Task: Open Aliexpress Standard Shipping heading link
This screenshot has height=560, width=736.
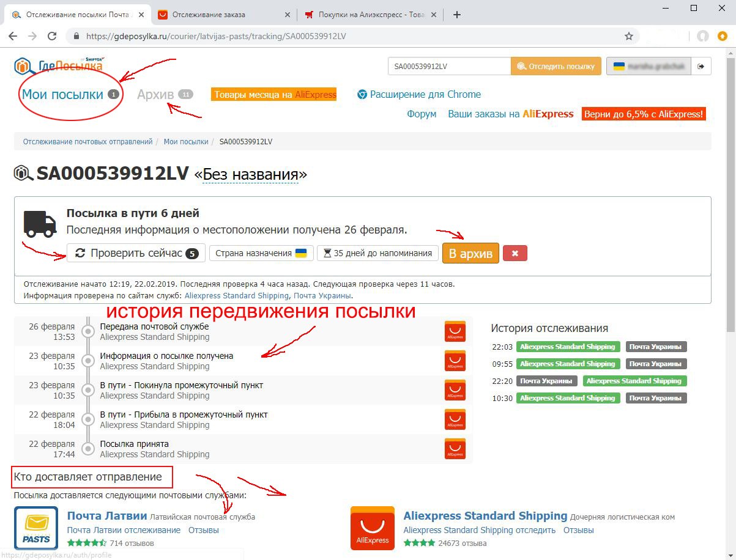Action: pyautogui.click(x=486, y=515)
